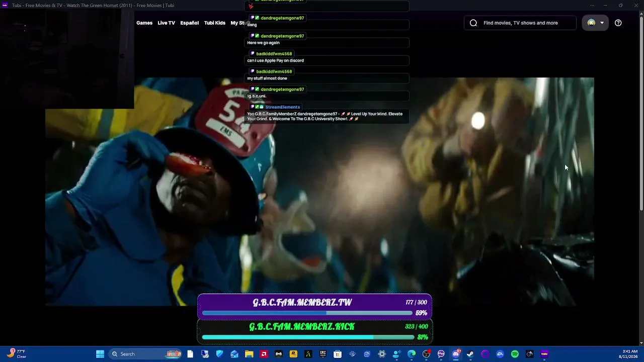Screen dimensions: 644x362
Task: Open the computer with checkmark taskbar icon
Action: [x=205, y=354]
